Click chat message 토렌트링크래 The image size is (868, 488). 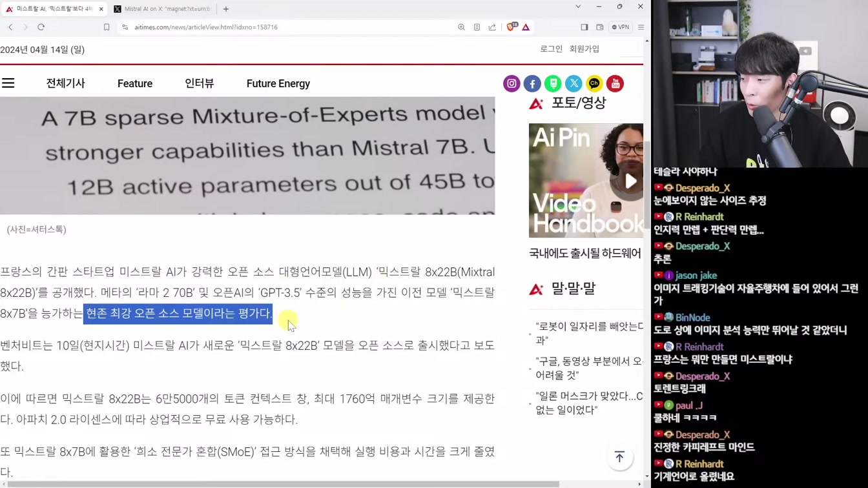point(679,389)
